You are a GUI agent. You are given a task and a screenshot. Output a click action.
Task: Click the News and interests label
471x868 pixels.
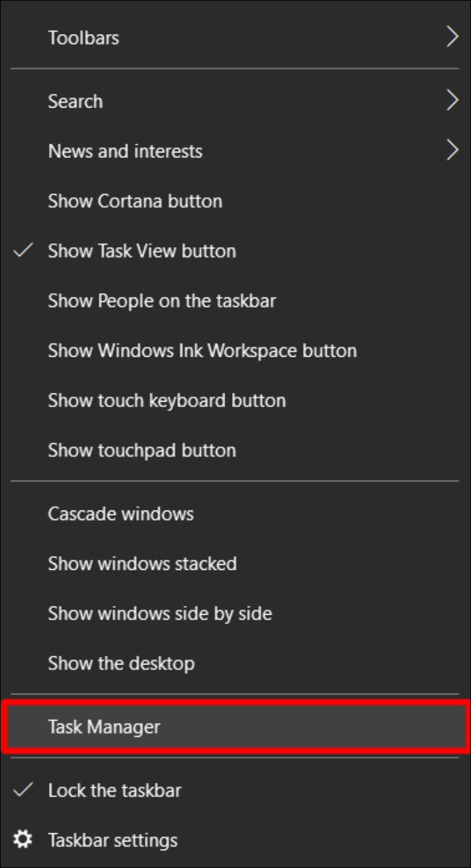[125, 151]
